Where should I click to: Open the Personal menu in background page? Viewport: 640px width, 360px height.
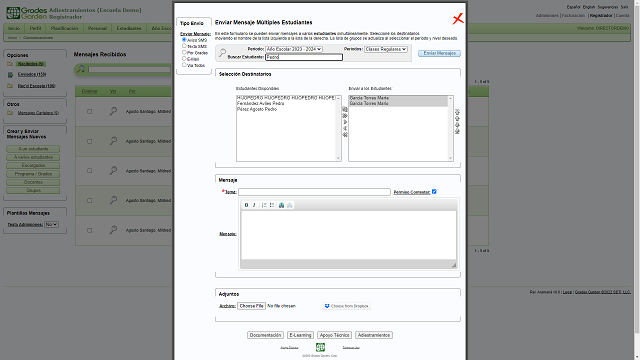(97, 28)
